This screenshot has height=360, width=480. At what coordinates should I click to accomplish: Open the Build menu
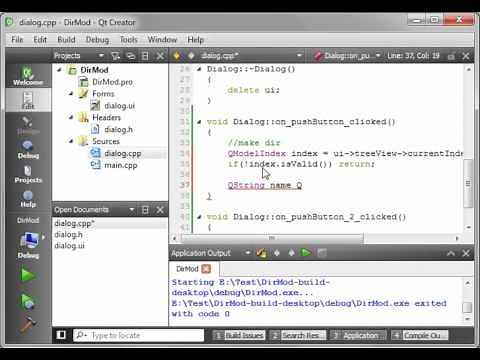66,40
